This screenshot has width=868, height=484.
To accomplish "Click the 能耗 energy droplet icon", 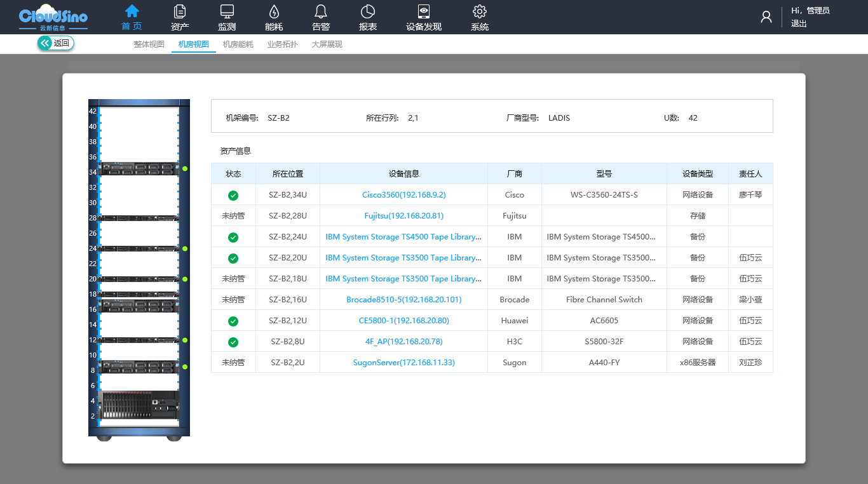I will point(274,11).
